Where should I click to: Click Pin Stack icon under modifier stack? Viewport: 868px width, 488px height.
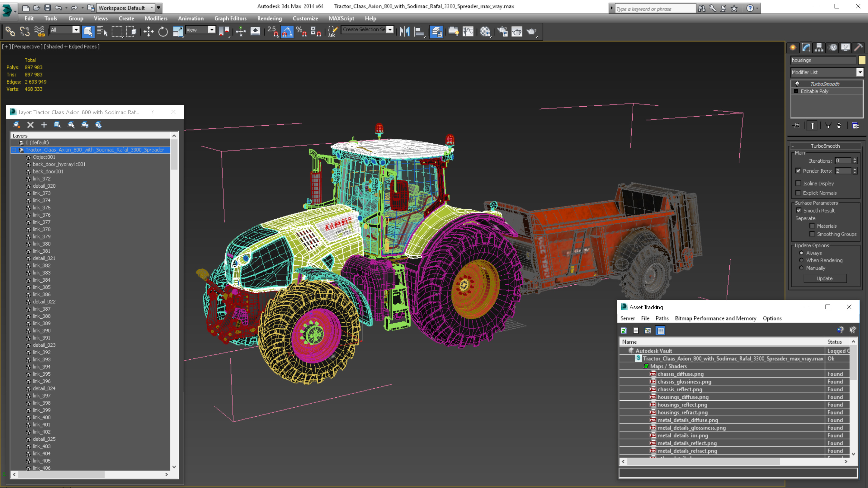click(x=796, y=125)
